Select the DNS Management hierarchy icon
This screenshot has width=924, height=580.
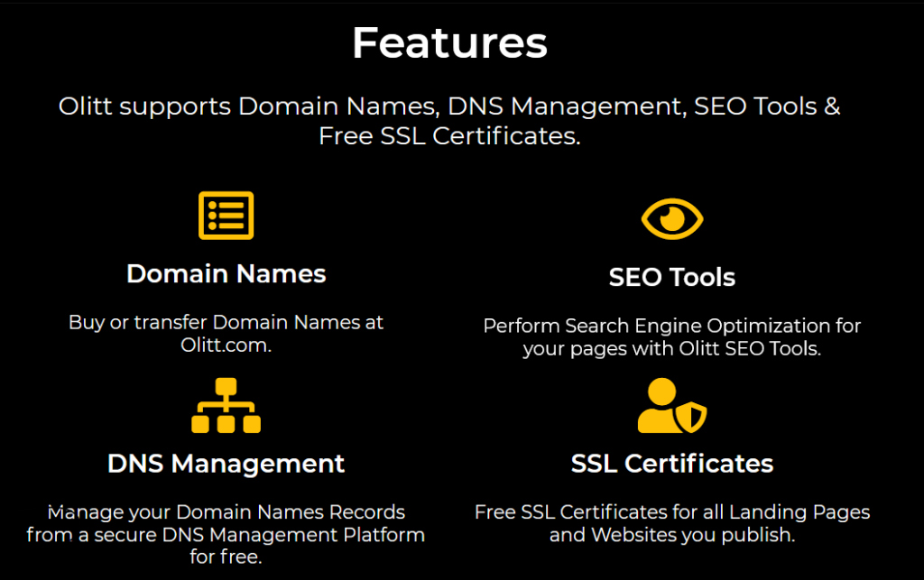tap(226, 406)
